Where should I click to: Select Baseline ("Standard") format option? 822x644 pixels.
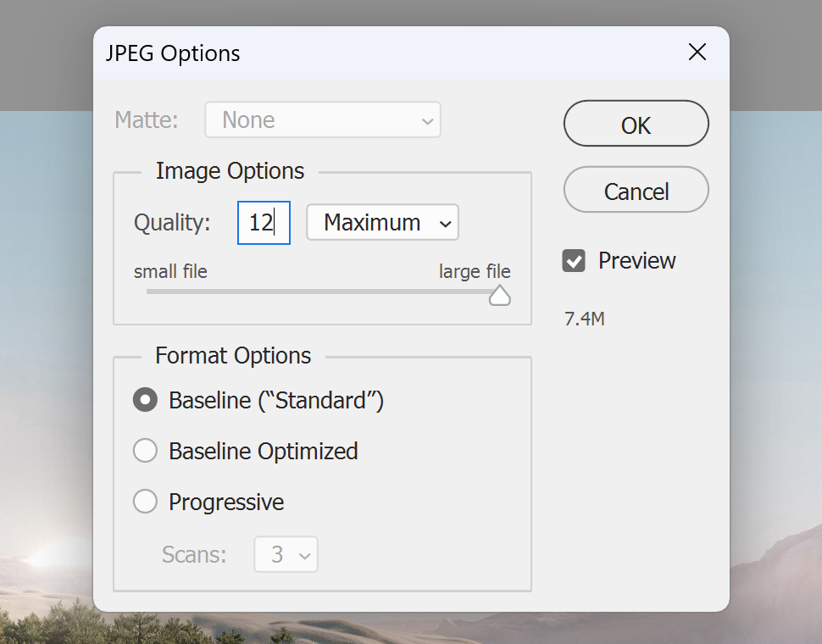click(x=145, y=400)
